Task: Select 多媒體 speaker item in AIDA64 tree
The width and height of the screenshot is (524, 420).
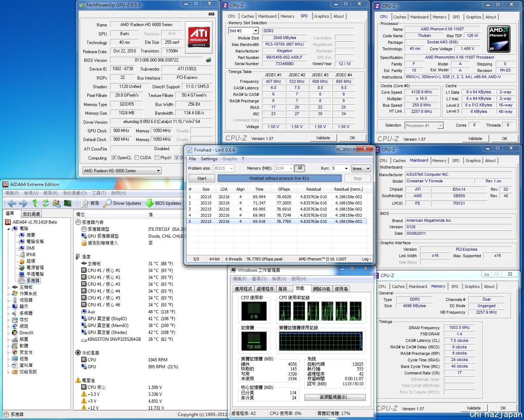Action: coord(22,313)
